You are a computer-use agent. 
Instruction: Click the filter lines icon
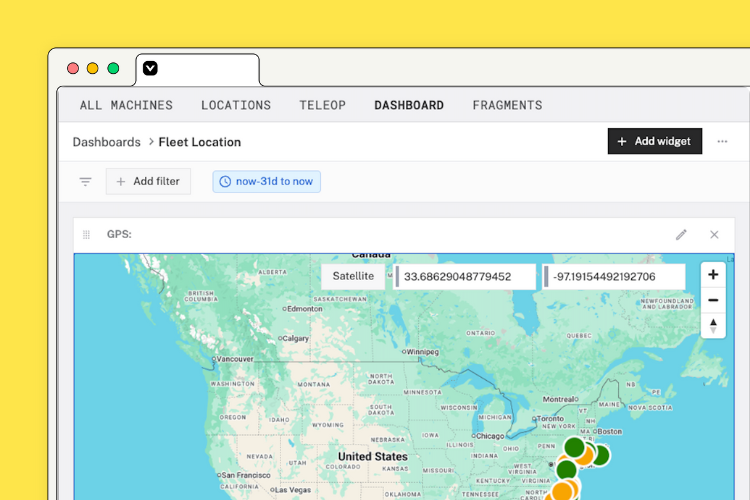[x=86, y=182]
